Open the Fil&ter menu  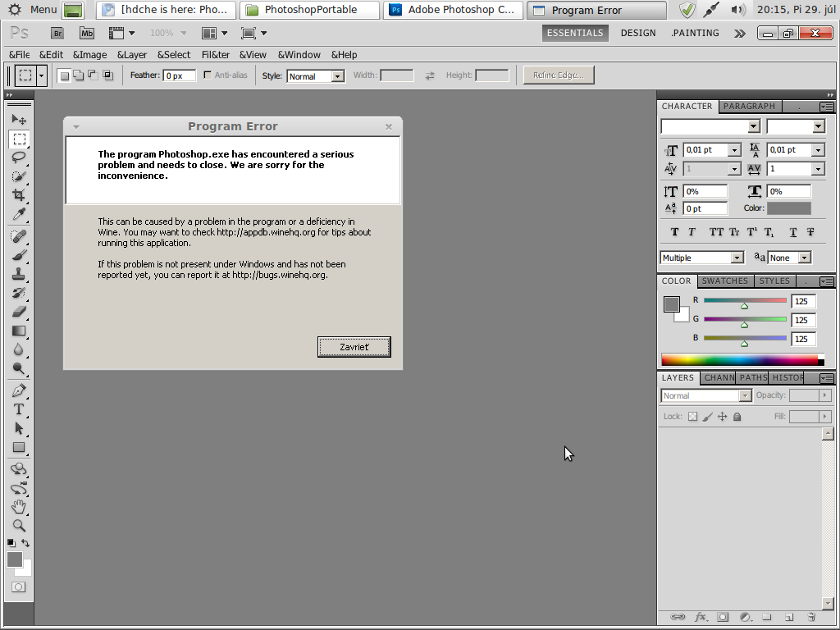216,55
